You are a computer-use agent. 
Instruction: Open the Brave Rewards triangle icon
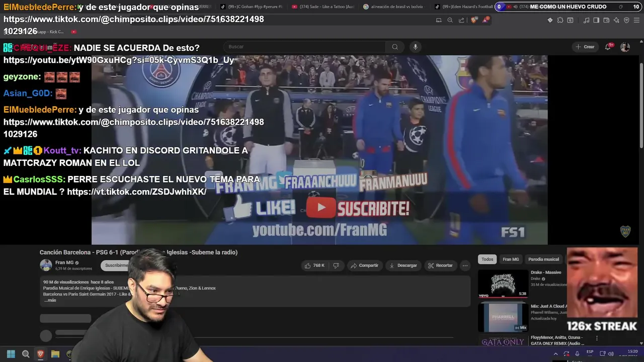(486, 20)
